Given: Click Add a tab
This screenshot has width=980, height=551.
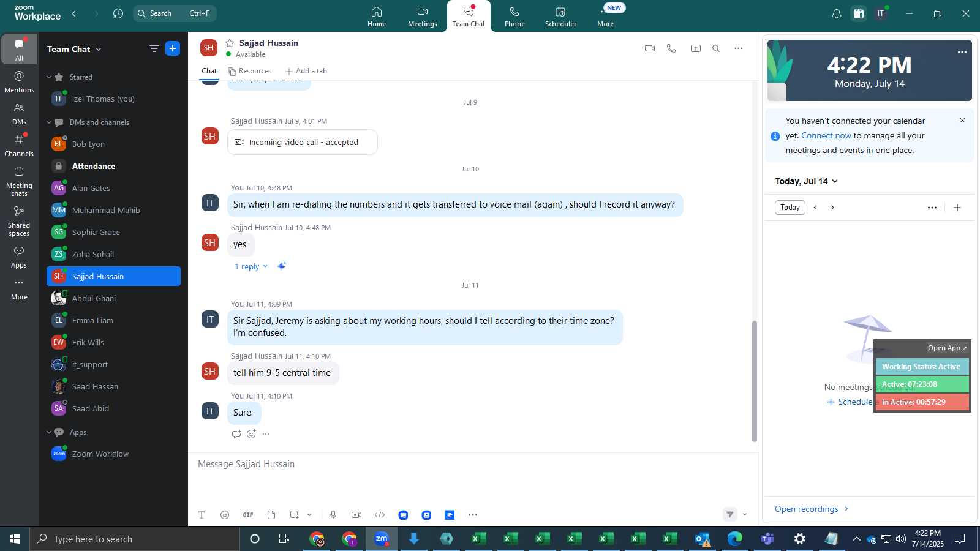Looking at the screenshot, I should [x=306, y=71].
